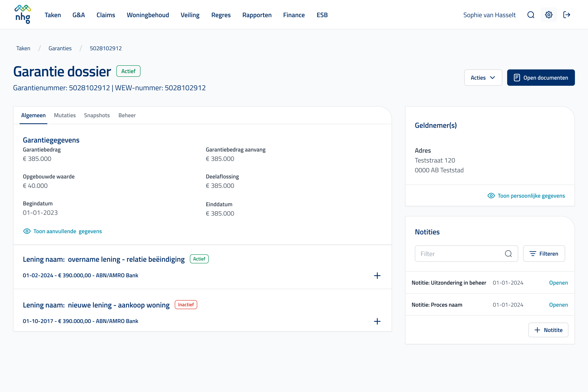Switch to the Snapshots tab
This screenshot has height=392, width=588.
tap(97, 115)
